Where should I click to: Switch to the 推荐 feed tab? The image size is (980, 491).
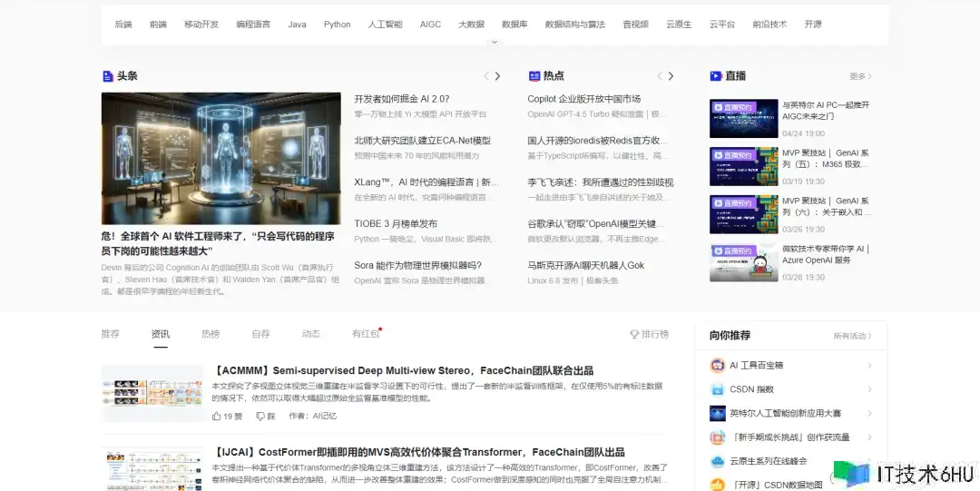click(x=110, y=334)
